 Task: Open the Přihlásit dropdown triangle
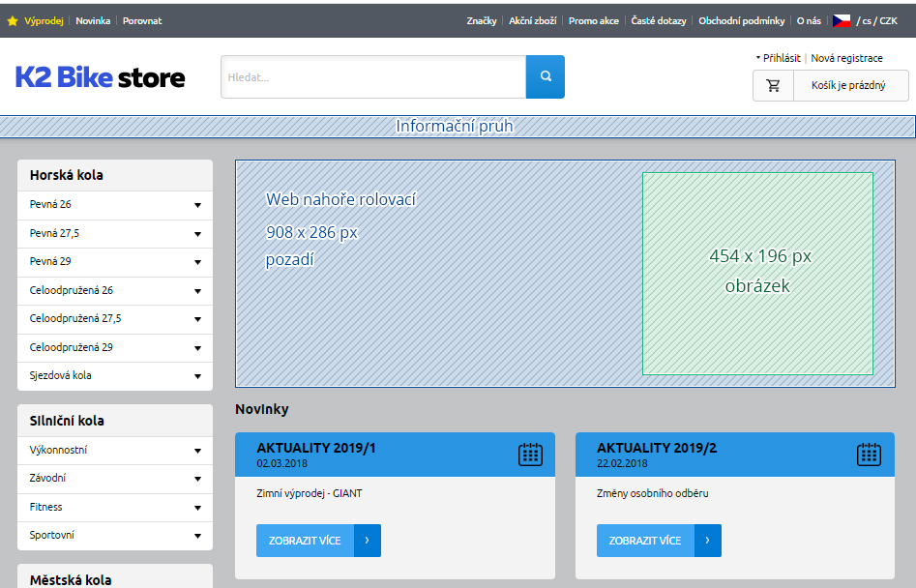756,58
